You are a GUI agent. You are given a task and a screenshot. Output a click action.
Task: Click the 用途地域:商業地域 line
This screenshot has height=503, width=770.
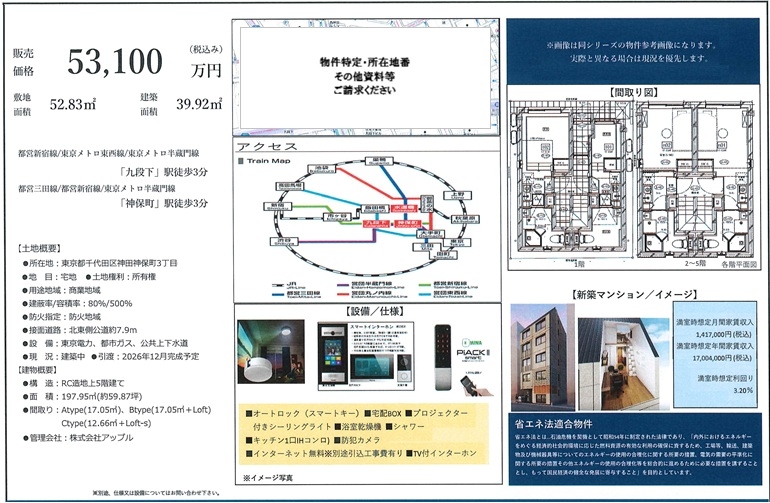(61, 290)
